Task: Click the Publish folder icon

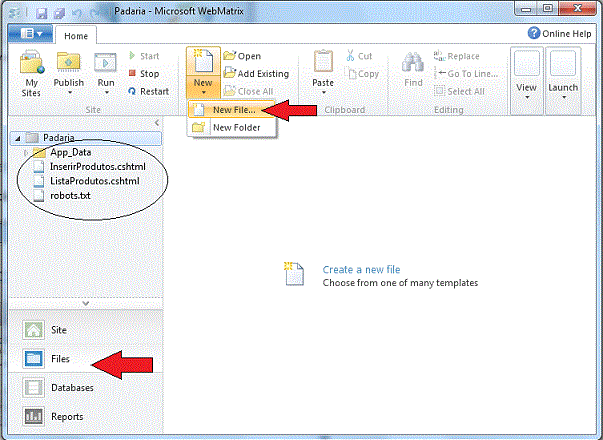Action: (69, 63)
